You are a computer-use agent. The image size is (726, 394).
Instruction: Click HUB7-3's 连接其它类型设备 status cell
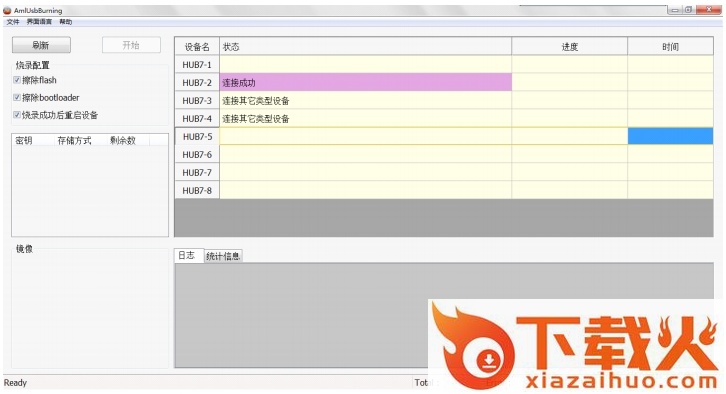[x=366, y=100]
